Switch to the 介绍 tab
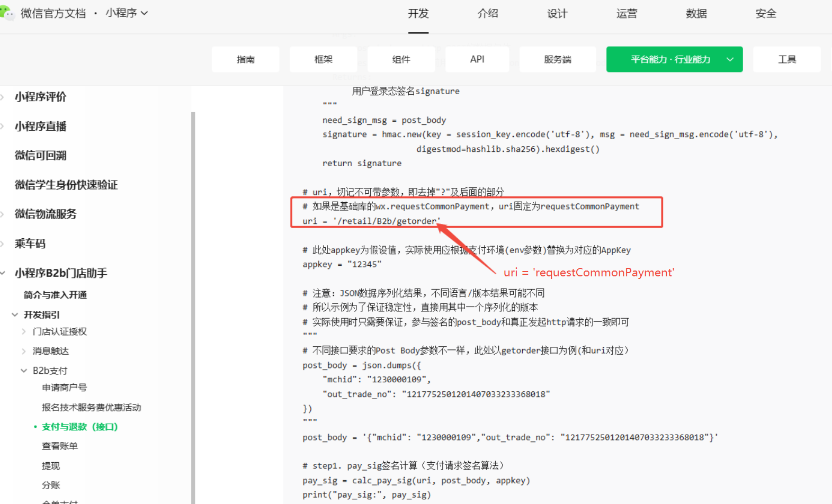The width and height of the screenshot is (832, 504). (487, 14)
